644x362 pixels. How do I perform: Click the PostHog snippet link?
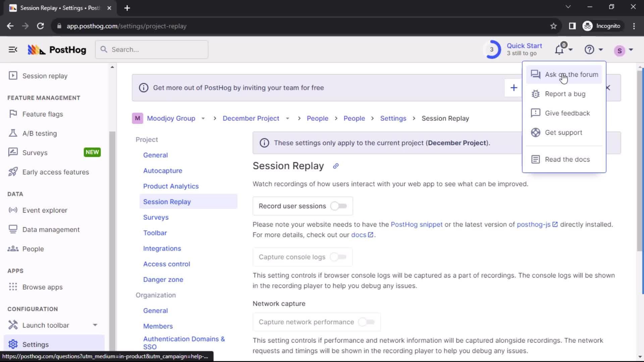click(416, 225)
